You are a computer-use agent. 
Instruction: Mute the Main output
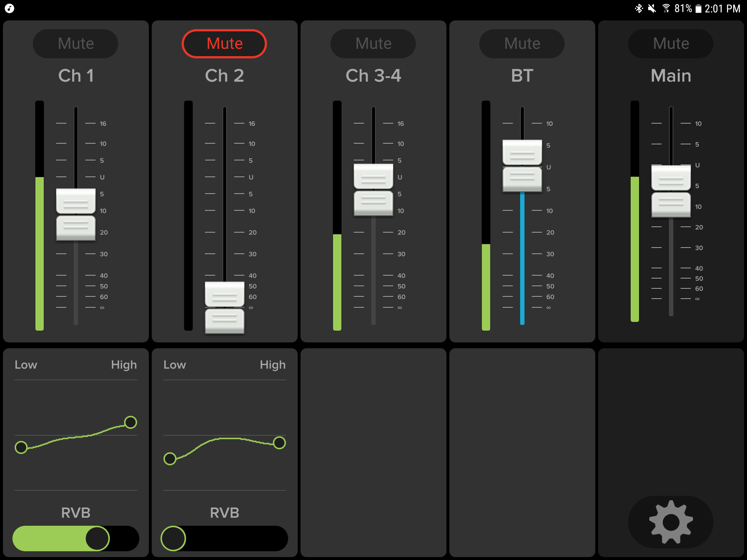tap(671, 44)
